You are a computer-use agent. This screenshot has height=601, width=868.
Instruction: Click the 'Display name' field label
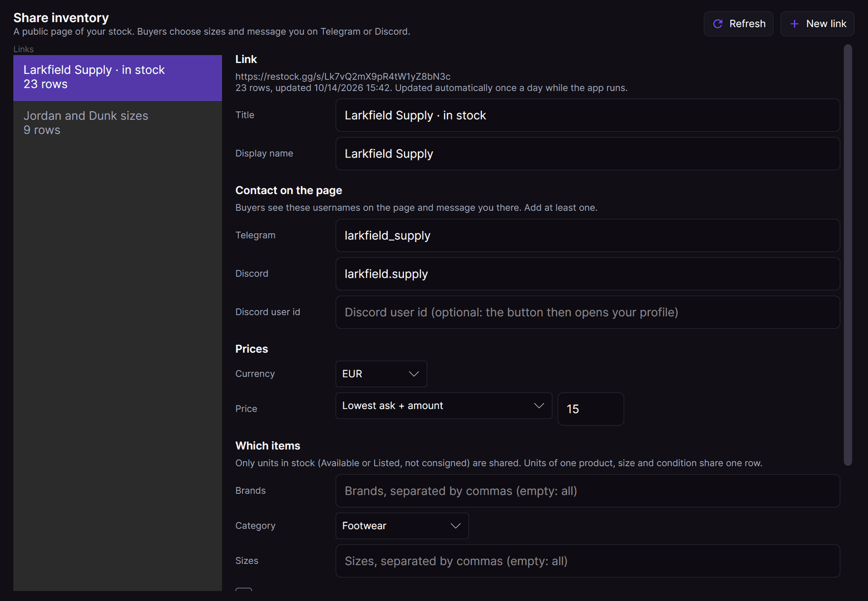pyautogui.click(x=264, y=154)
